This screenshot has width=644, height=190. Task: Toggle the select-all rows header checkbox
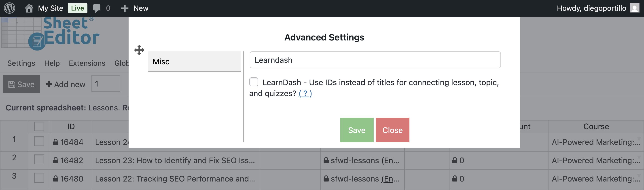pos(39,126)
